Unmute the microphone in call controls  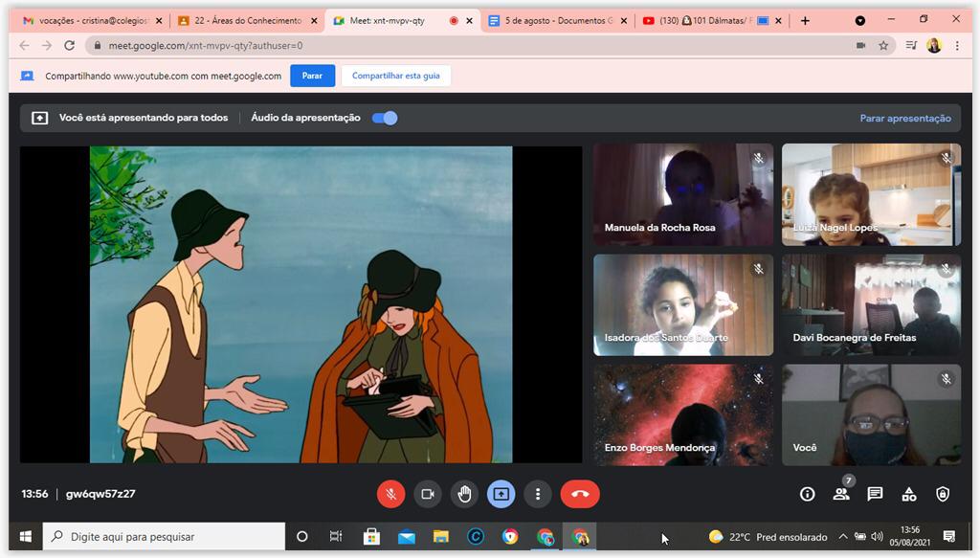390,494
